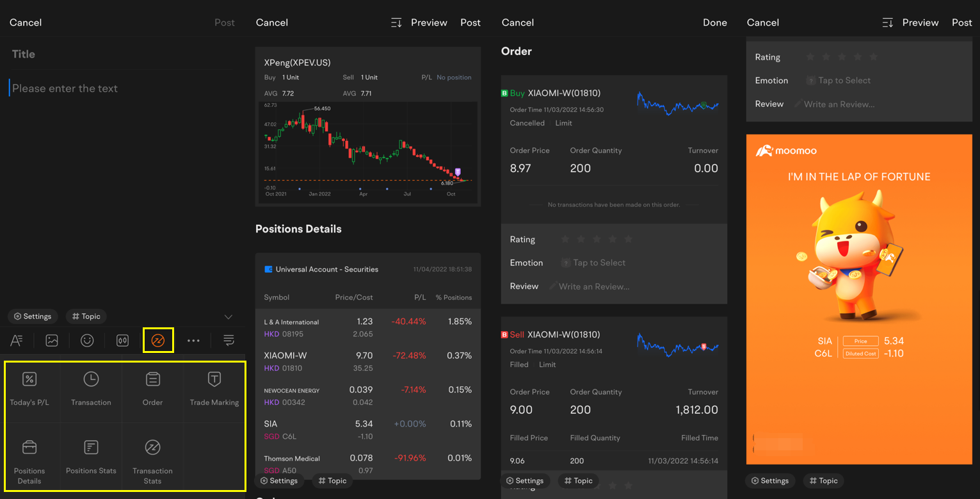Viewport: 980px width, 499px height.
Task: Select the SIA C6L position row
Action: [368, 429]
